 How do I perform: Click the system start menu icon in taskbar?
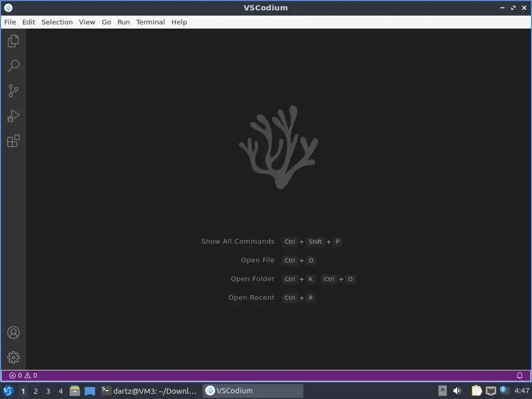[8, 391]
